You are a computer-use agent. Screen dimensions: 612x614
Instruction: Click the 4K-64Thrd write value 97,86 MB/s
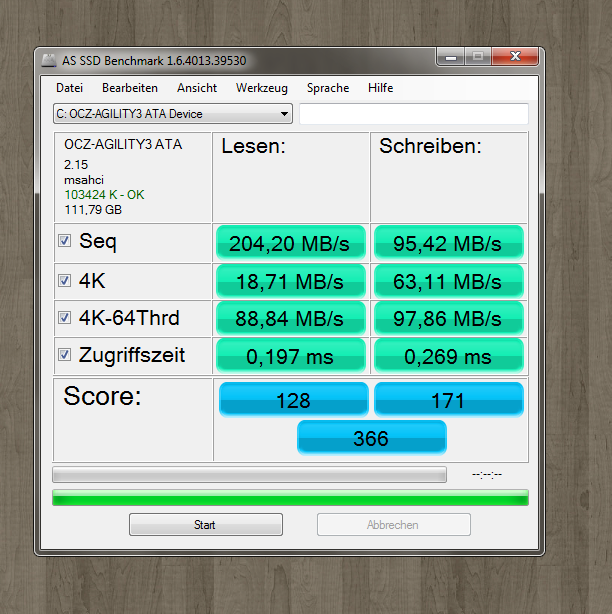click(x=449, y=318)
